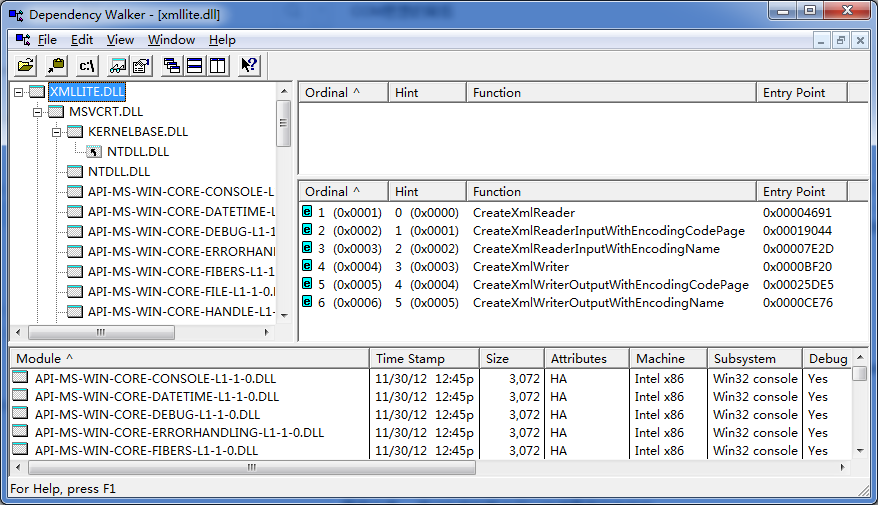Click the Copy clipboard toolbar icon
This screenshot has width=878, height=505.
click(56, 66)
